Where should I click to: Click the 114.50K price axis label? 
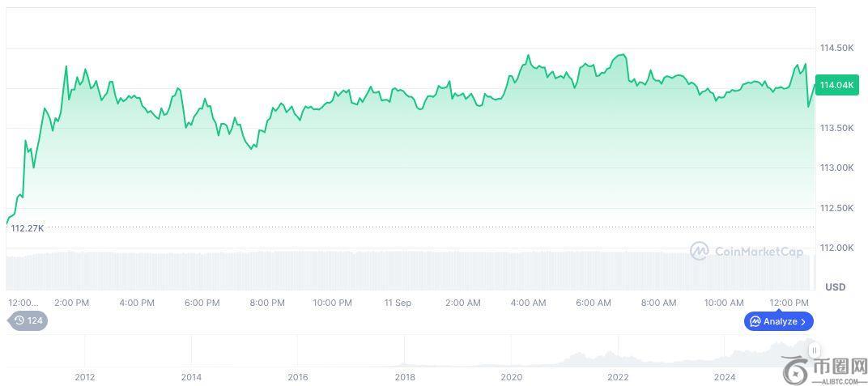pyautogui.click(x=837, y=48)
